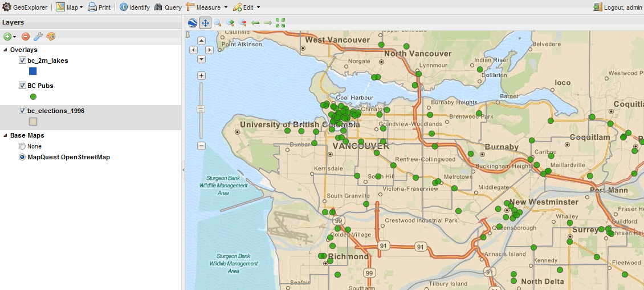Open the Measure dropdown arrow
Screen dimensions: 644x290
[226, 7]
